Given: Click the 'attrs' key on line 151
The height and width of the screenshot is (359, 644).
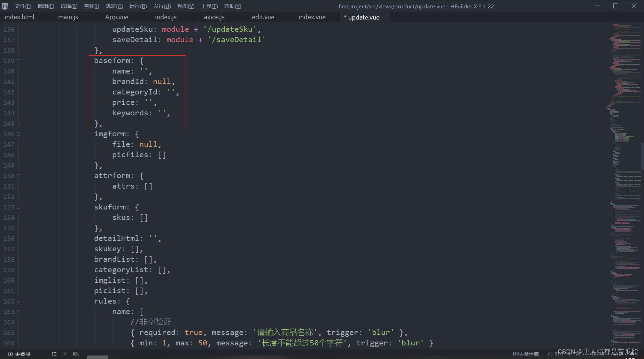Looking at the screenshot, I should (x=123, y=186).
